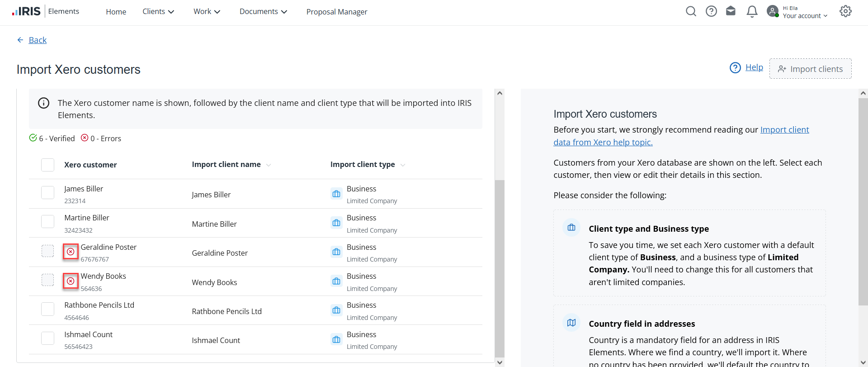Click the back arrow icon
The width and height of the screenshot is (868, 367).
(x=20, y=40)
